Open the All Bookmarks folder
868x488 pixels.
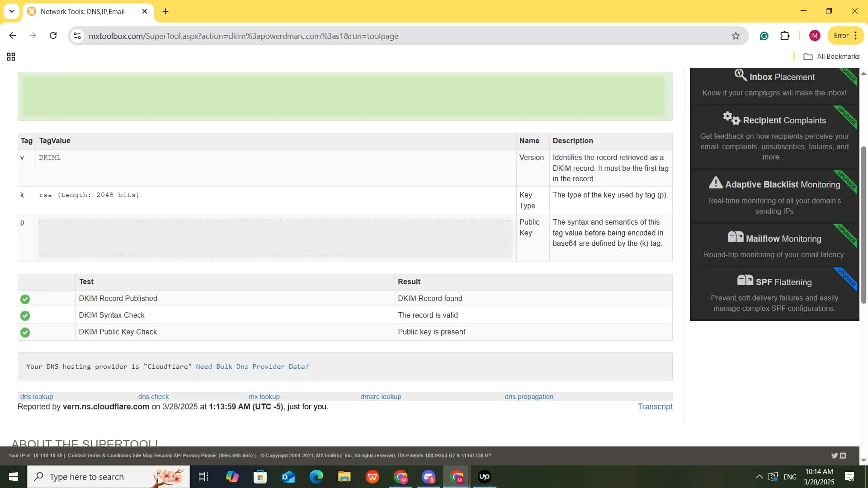coord(831,56)
